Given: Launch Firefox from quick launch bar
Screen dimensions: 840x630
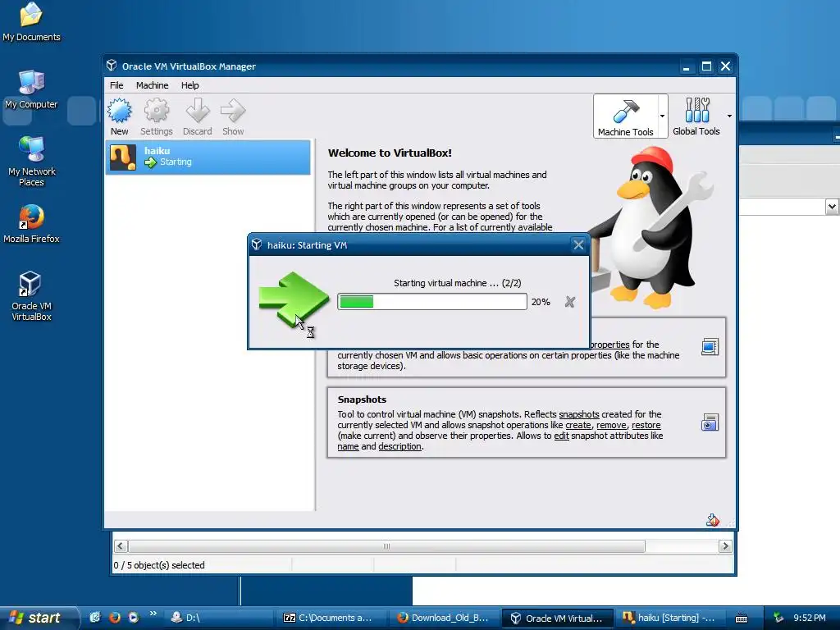Looking at the screenshot, I should click(114, 618).
